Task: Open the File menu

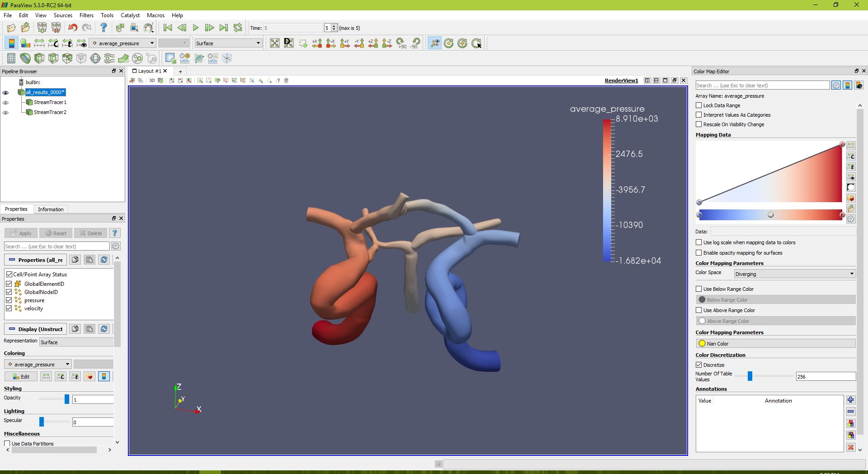Action: [8, 15]
